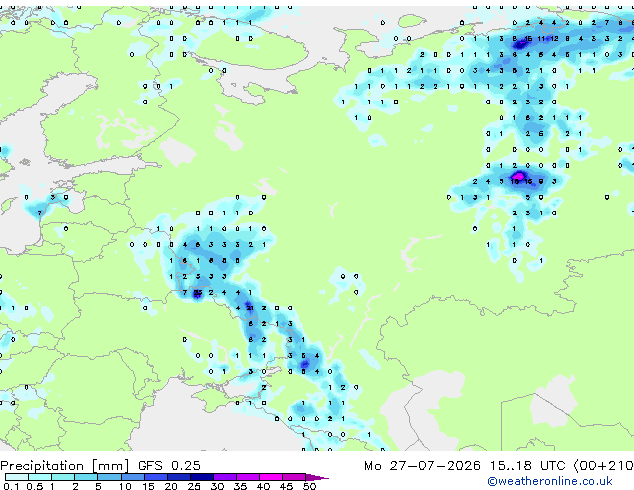Select the 10–15 mm legend swatch

pyautogui.click(x=132, y=477)
